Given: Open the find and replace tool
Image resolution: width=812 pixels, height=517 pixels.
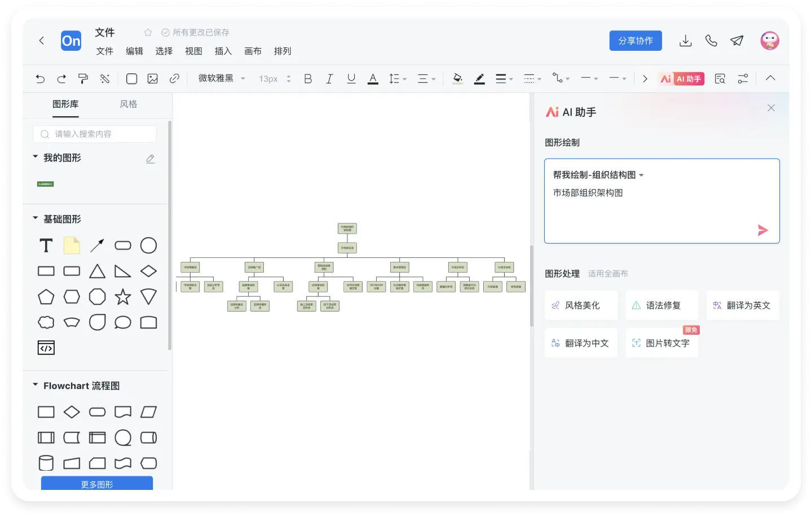Looking at the screenshot, I should click(720, 78).
